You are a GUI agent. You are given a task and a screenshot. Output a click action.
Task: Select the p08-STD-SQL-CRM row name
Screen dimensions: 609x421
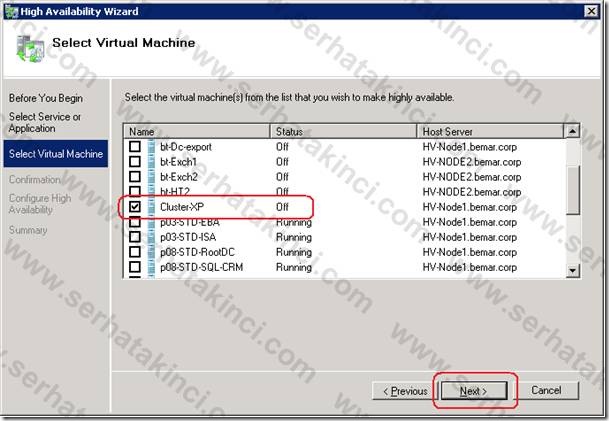[x=202, y=268]
